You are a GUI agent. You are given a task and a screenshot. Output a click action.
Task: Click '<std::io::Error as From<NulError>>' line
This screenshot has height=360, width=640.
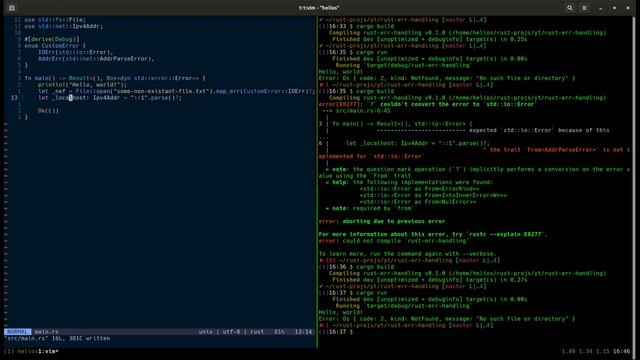point(418,202)
